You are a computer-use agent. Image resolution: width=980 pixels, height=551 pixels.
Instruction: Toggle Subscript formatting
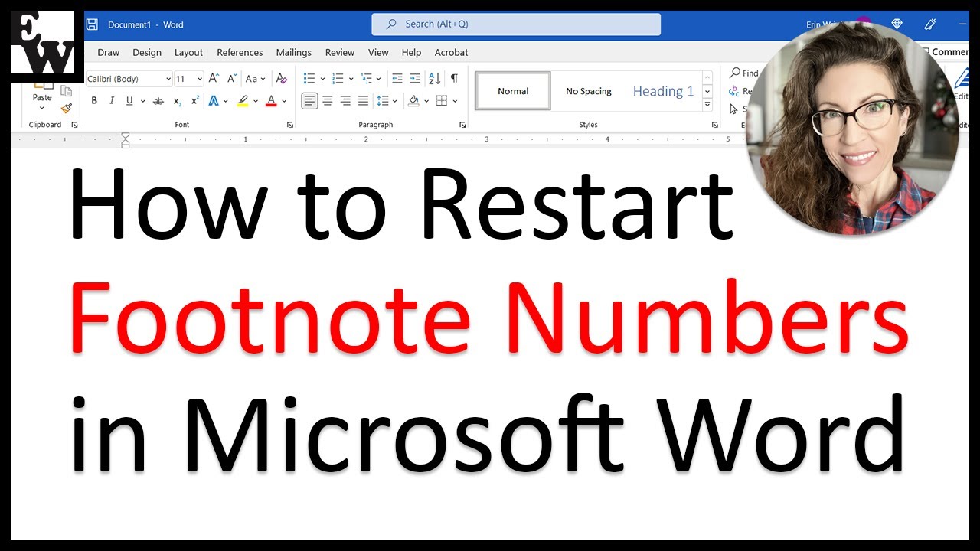[178, 101]
